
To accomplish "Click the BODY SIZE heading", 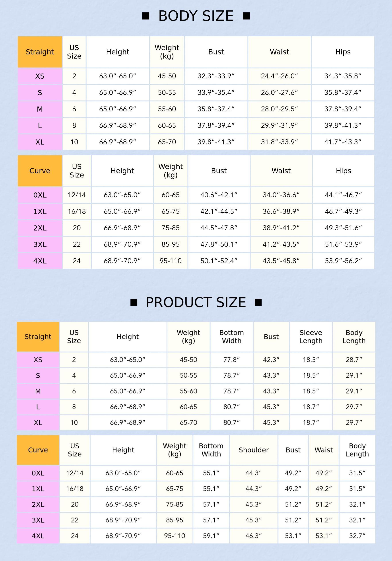I will [x=196, y=16].
